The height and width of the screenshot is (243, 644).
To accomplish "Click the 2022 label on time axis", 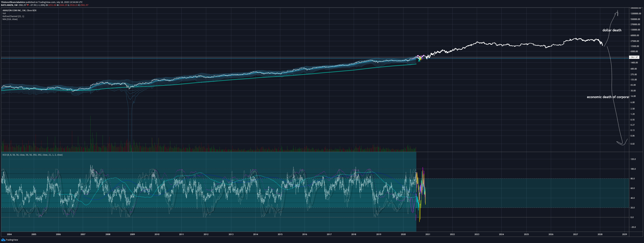I will (452, 235).
